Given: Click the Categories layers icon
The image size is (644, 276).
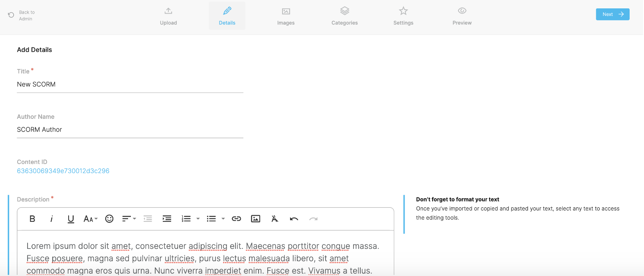Looking at the screenshot, I should pos(345,11).
